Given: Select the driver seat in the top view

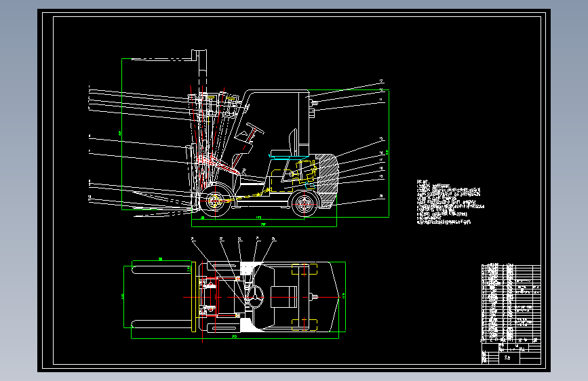Looking at the screenshot, I should [x=284, y=297].
